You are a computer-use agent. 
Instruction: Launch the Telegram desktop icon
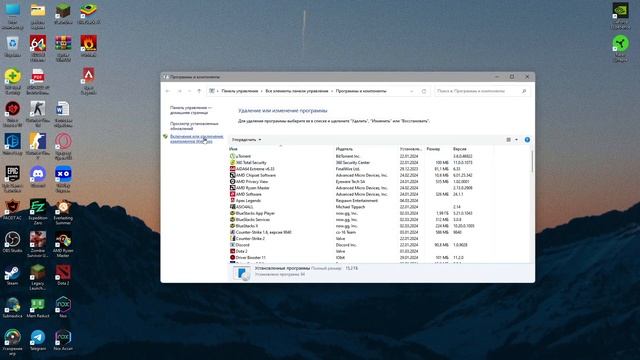pos(38,340)
